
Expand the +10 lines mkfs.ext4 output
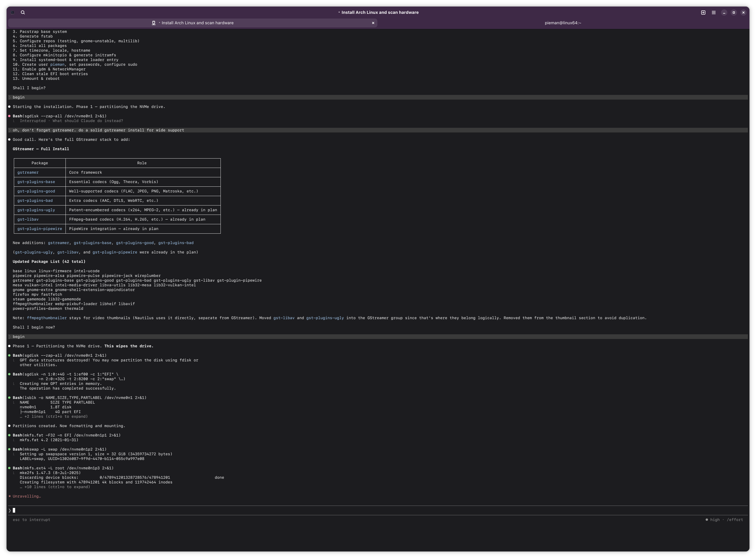(x=57, y=487)
